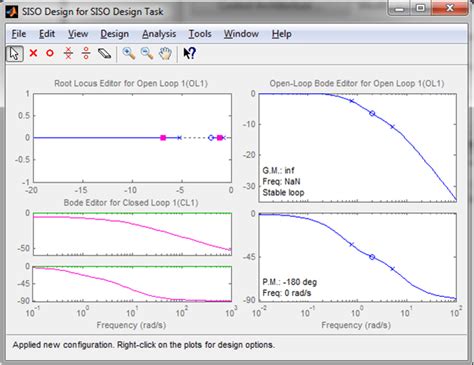Click the second pole X on open-loop phase curve
This screenshot has height=365, width=474.
(392, 269)
